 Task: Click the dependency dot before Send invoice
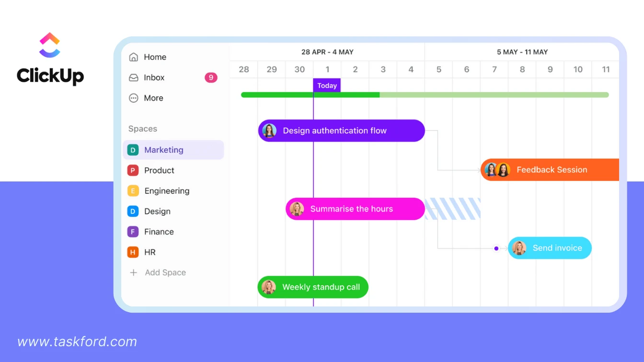(x=496, y=249)
